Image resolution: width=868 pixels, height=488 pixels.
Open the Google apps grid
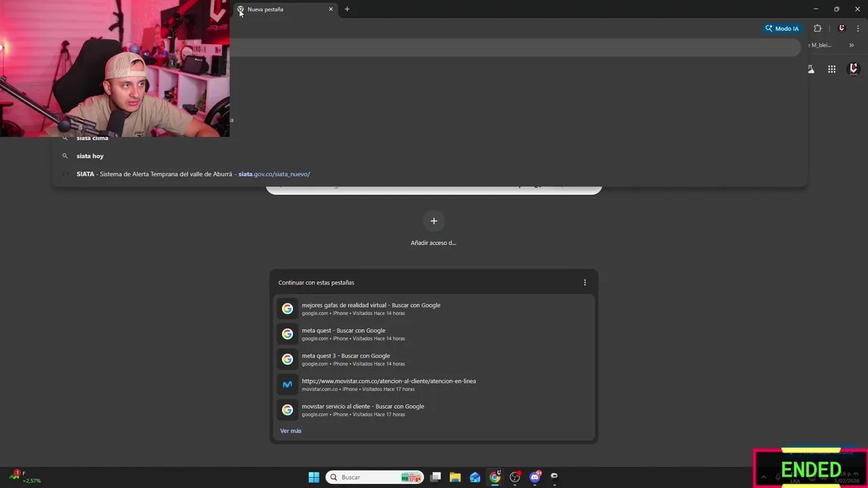click(x=831, y=69)
